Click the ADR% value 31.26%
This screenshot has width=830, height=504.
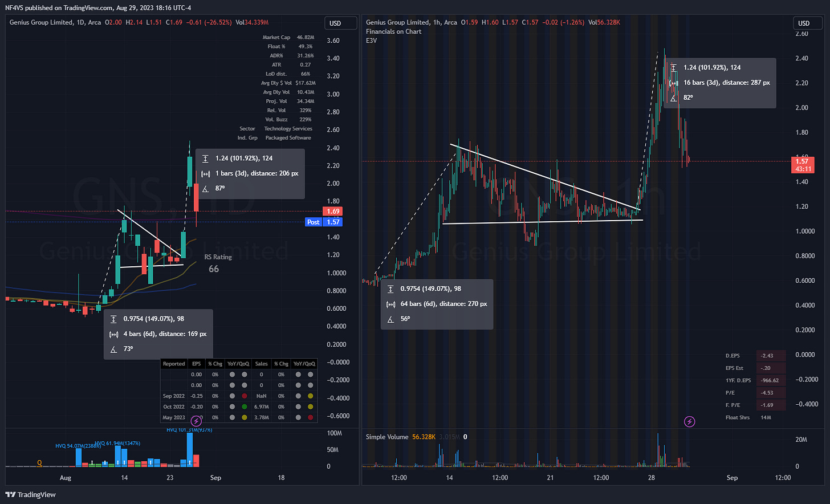point(306,55)
